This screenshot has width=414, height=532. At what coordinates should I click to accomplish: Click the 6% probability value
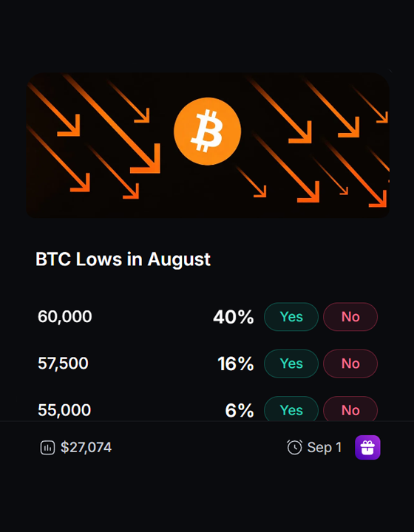pyautogui.click(x=240, y=411)
